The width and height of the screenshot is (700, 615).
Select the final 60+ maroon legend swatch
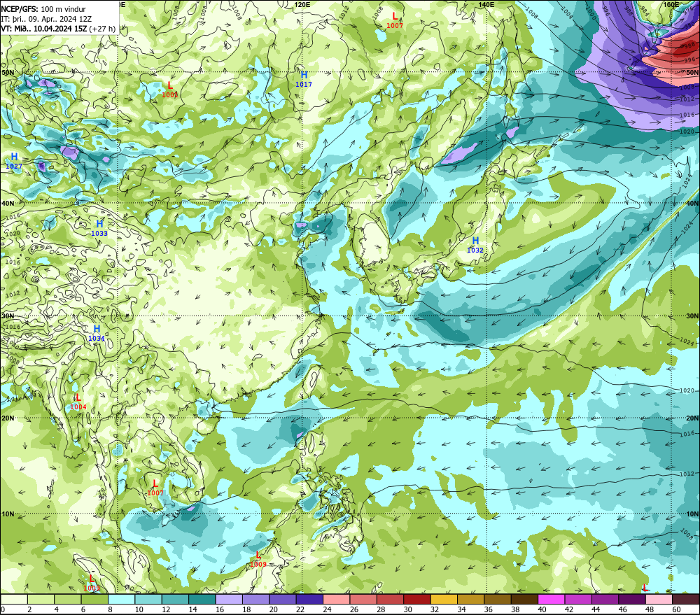[x=686, y=599]
